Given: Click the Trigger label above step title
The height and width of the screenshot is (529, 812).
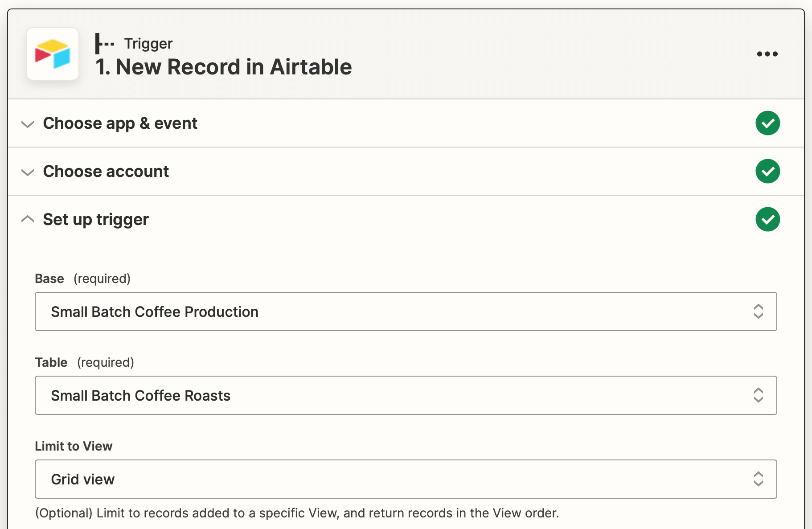Looking at the screenshot, I should (148, 44).
